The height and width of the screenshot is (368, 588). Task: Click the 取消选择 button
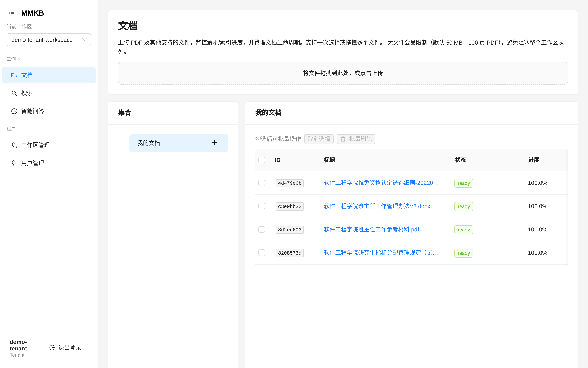[x=319, y=139]
